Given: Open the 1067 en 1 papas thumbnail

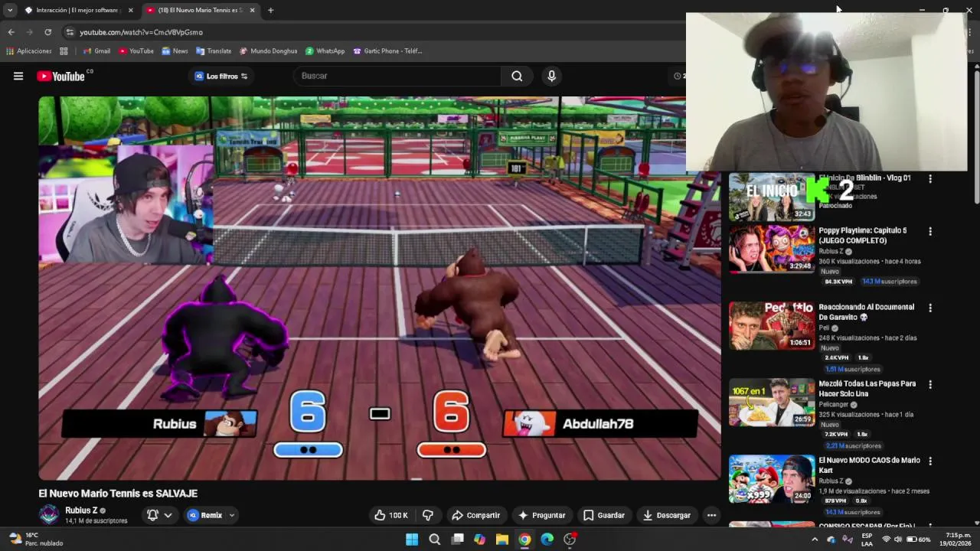Looking at the screenshot, I should (772, 402).
